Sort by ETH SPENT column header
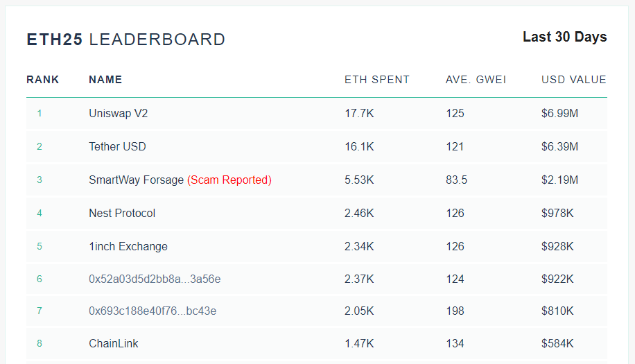Viewport: 635px width, 364px height. coord(377,80)
